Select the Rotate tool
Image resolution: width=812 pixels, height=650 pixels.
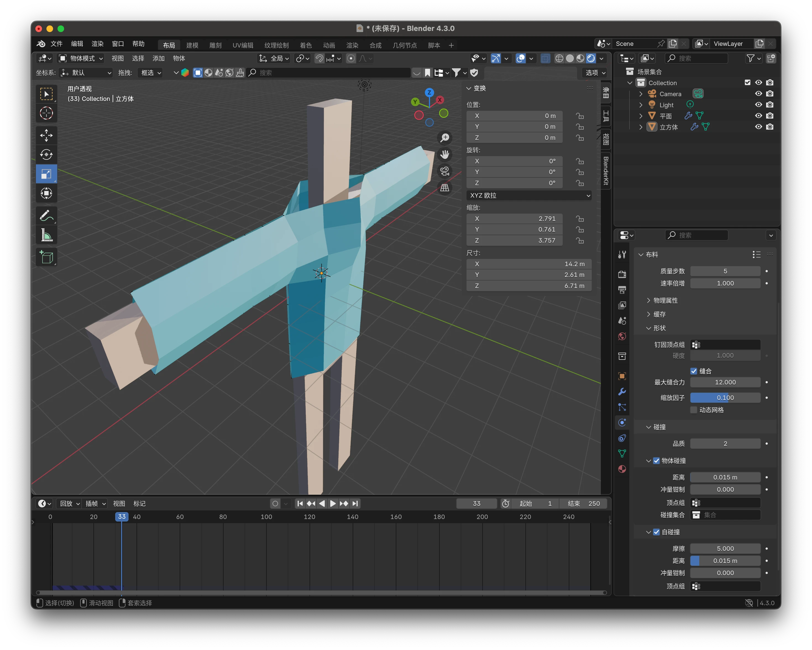pos(46,155)
